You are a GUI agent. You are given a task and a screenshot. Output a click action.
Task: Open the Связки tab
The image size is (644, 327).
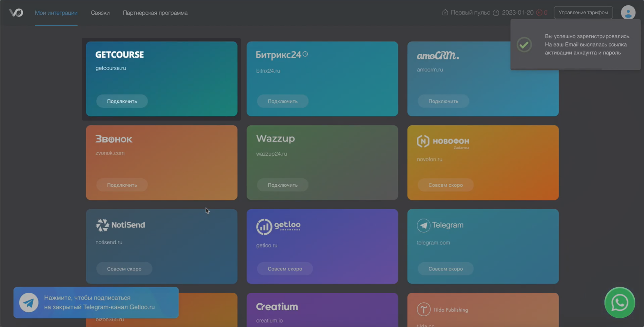(x=100, y=13)
